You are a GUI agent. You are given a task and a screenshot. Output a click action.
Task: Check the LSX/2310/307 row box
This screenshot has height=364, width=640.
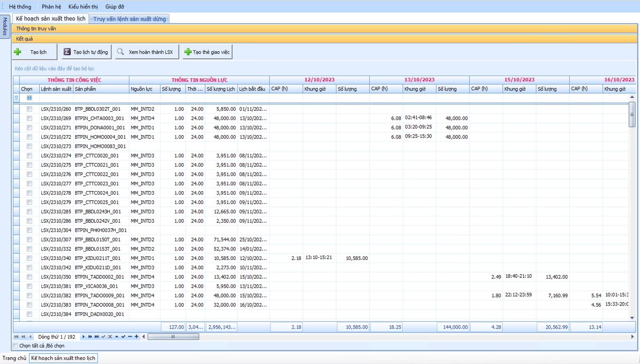[29, 239]
